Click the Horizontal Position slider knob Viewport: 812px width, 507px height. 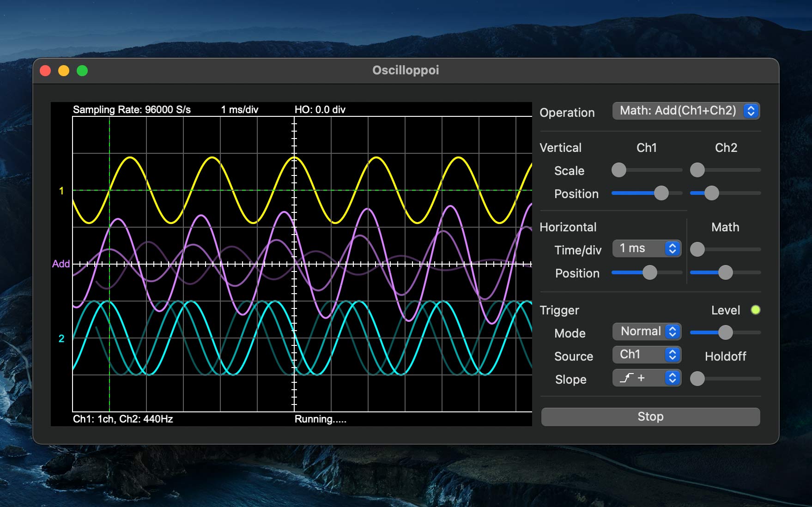pyautogui.click(x=650, y=272)
